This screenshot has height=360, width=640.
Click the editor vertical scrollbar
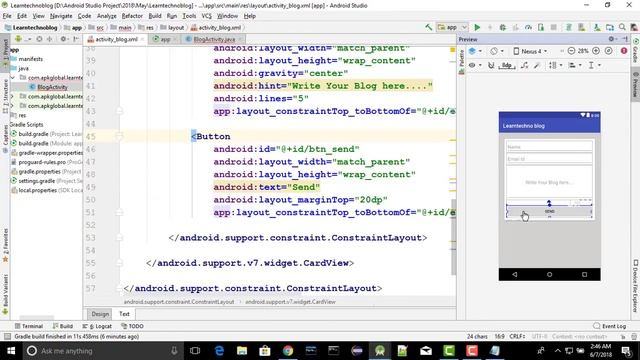(453, 237)
